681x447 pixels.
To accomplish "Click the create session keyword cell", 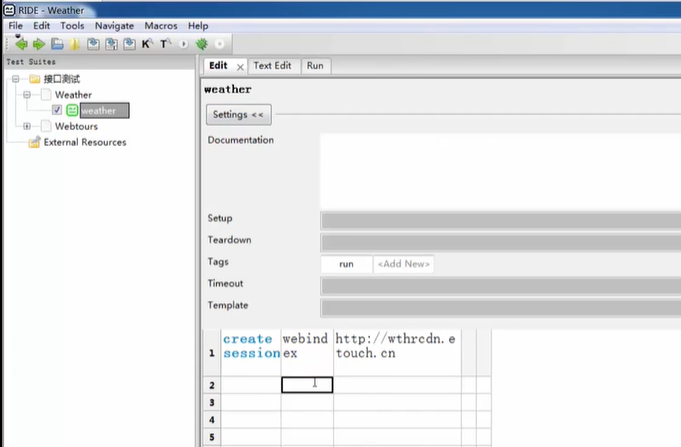I will tap(251, 352).
